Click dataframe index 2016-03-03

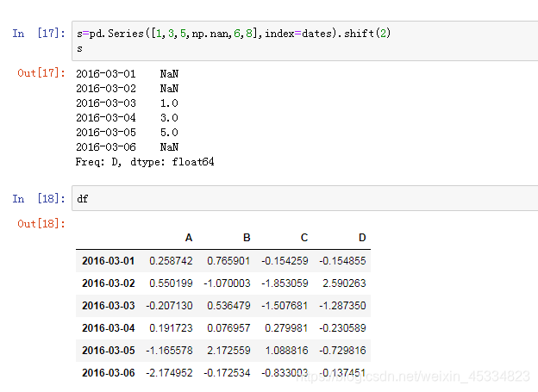tap(109, 306)
